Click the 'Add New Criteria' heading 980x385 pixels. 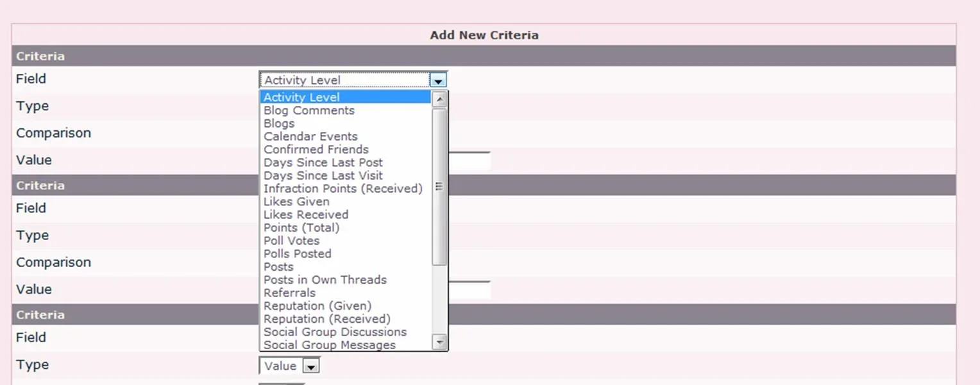click(x=484, y=35)
